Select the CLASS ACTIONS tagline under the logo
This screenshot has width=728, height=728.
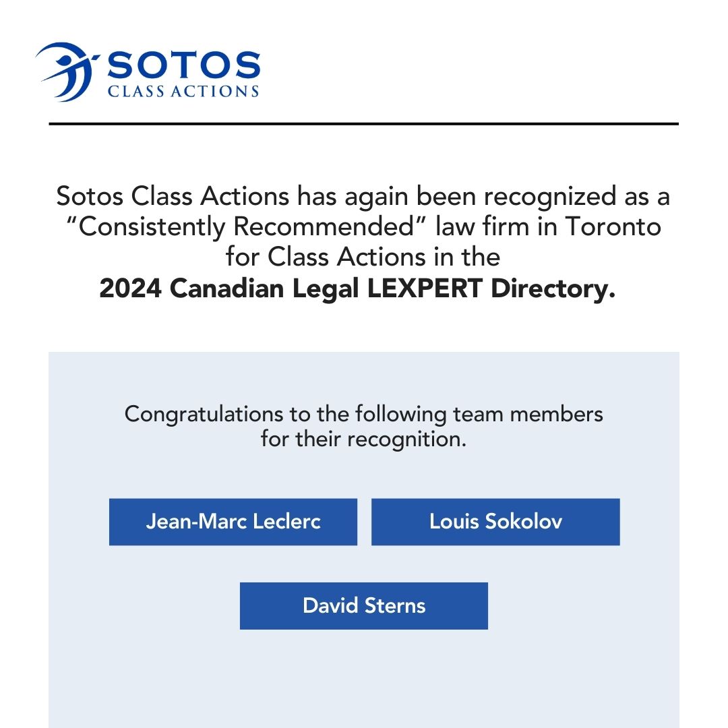click(183, 91)
